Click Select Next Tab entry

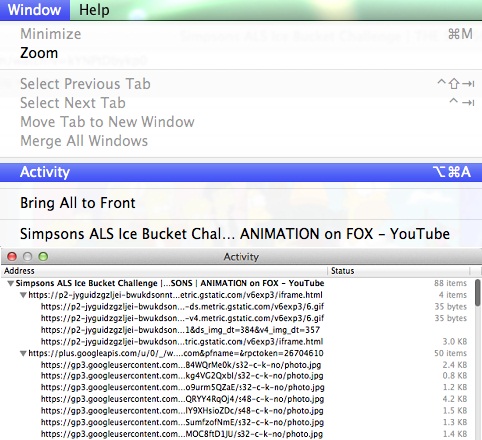point(241,103)
